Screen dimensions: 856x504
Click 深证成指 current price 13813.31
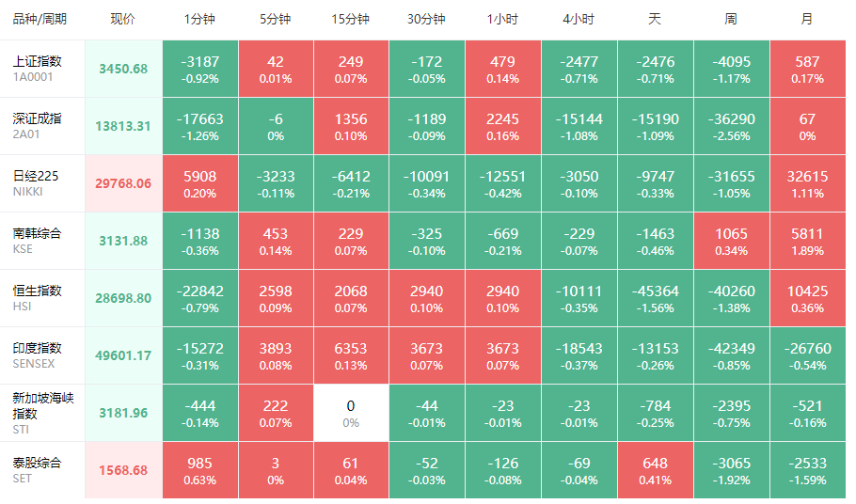[123, 126]
